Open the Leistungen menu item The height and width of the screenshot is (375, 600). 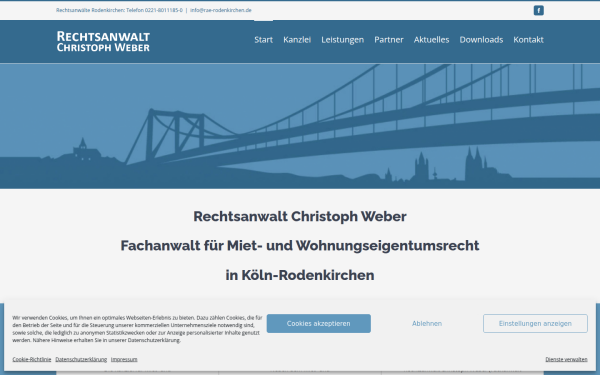342,39
